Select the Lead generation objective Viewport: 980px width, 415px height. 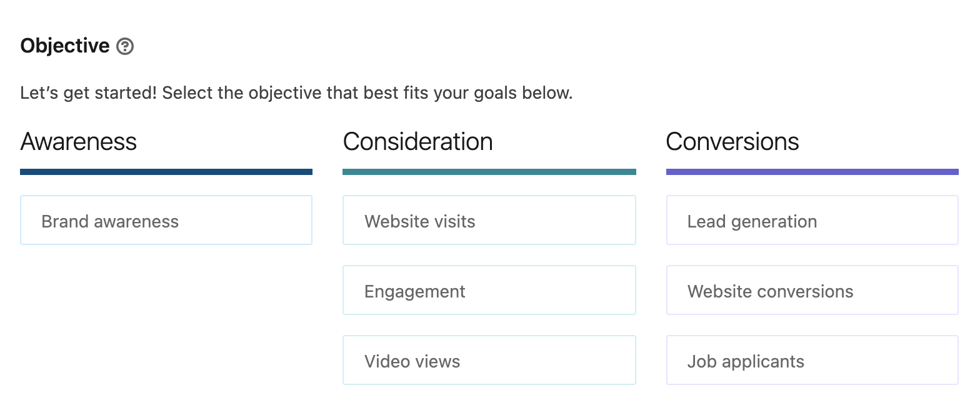point(812,221)
